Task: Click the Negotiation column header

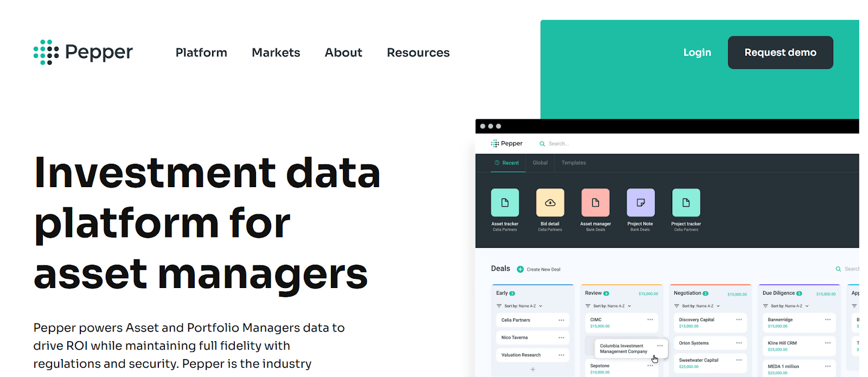Action: (691, 293)
